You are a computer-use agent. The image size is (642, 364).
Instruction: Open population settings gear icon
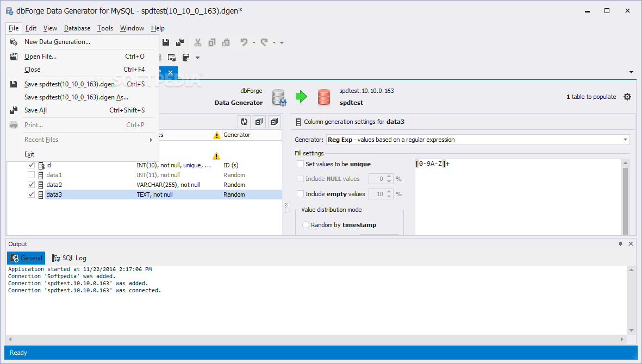(627, 97)
